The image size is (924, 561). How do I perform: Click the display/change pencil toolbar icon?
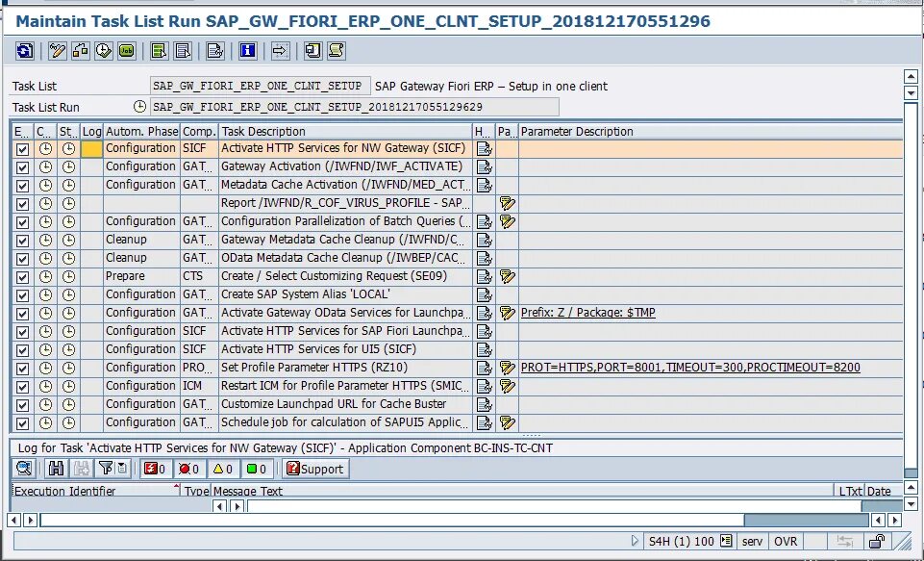[x=57, y=51]
